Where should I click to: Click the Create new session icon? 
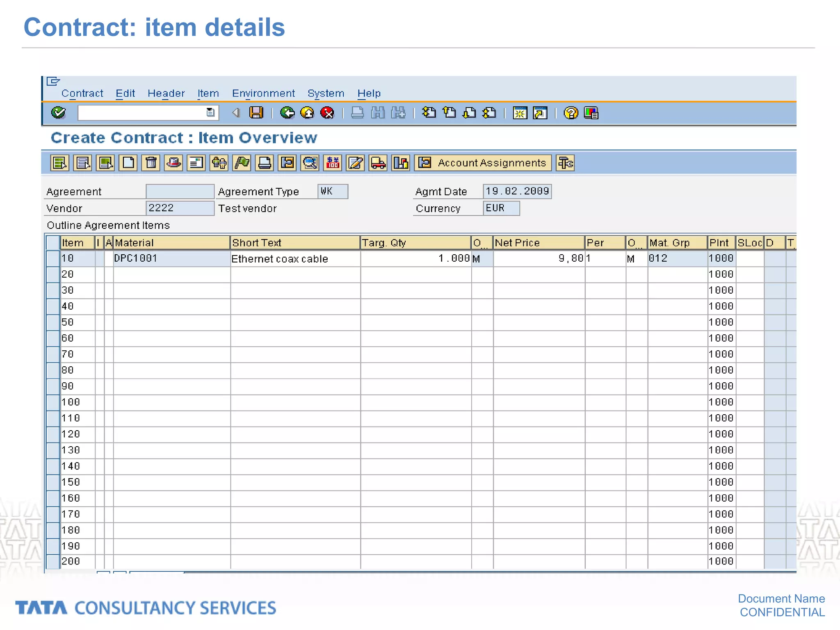[x=520, y=112]
